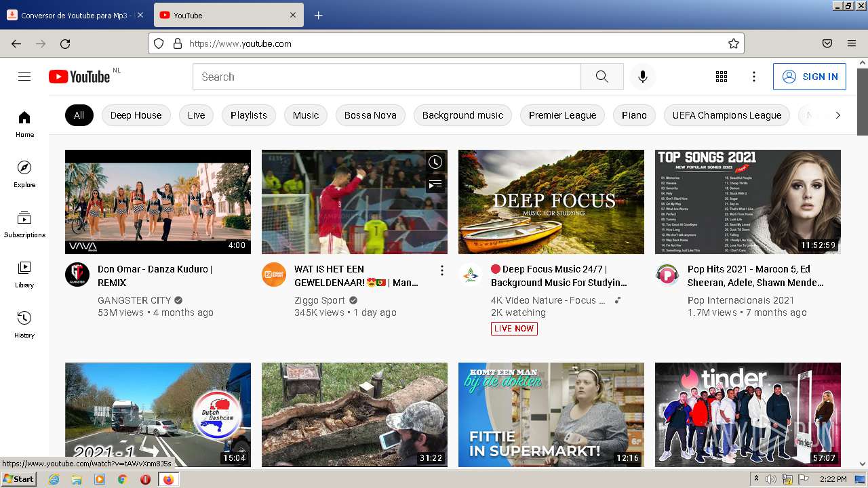The height and width of the screenshot is (488, 868).
Task: Open Chrome from the taskbar
Action: [x=122, y=479]
